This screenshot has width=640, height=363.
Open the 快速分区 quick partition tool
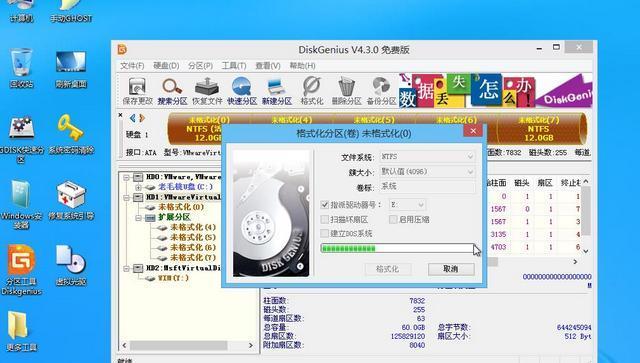(x=242, y=91)
